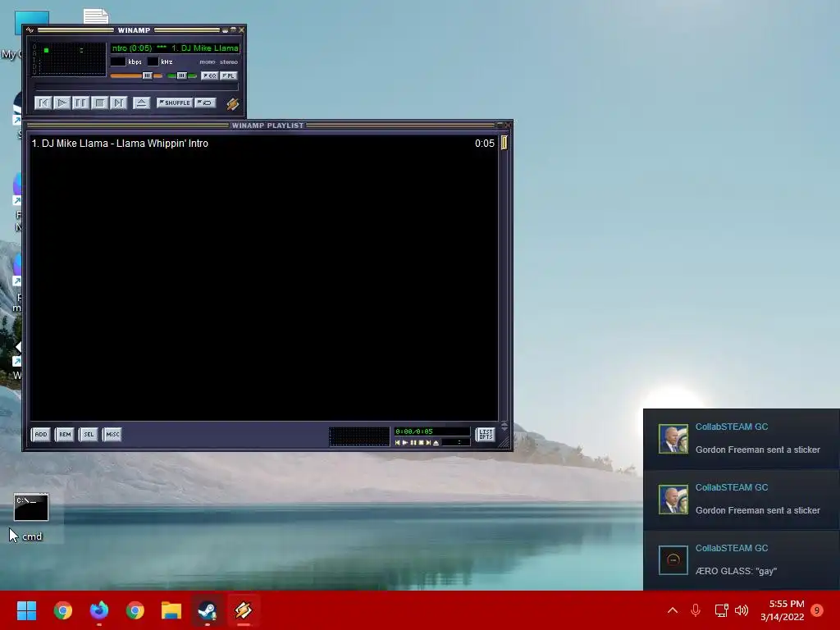840x630 pixels.
Task: Open File Explorer from the taskbar
Action: (x=171, y=610)
